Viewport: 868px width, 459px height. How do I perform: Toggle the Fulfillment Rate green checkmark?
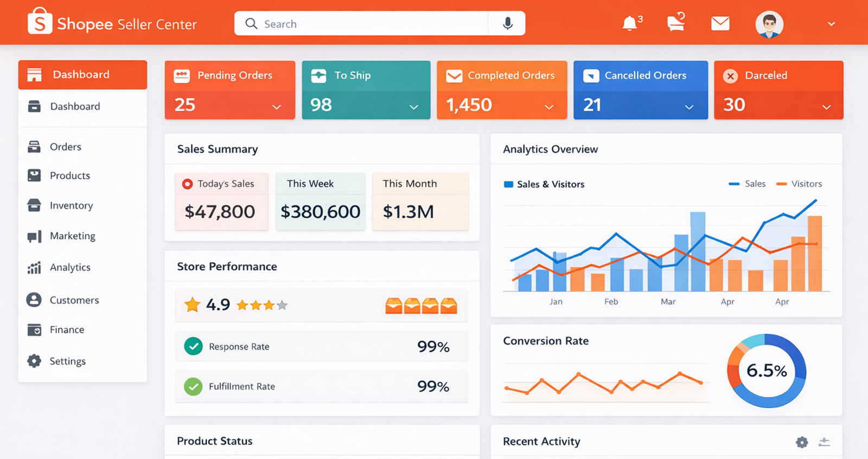point(193,386)
